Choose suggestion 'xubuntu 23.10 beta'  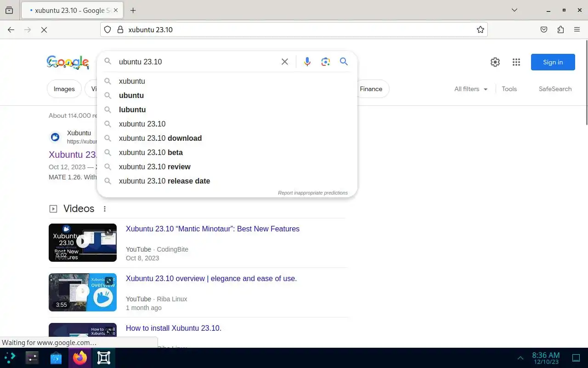tap(227, 152)
